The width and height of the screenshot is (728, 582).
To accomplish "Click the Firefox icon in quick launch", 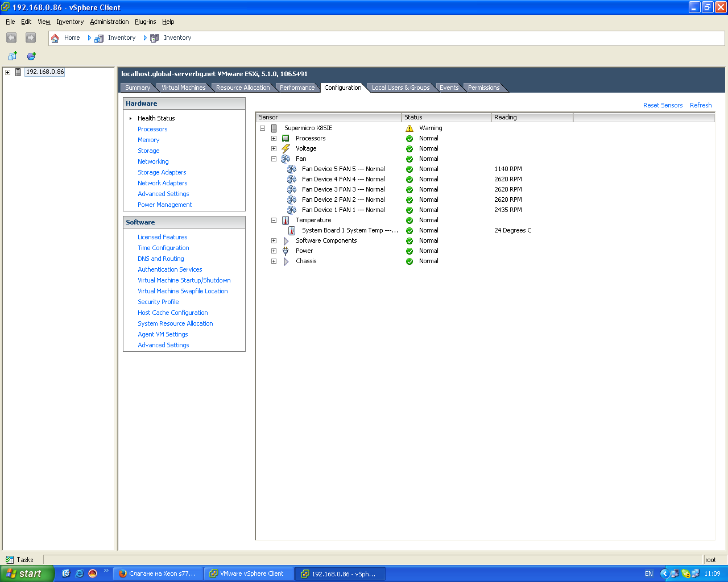I will pos(93,573).
